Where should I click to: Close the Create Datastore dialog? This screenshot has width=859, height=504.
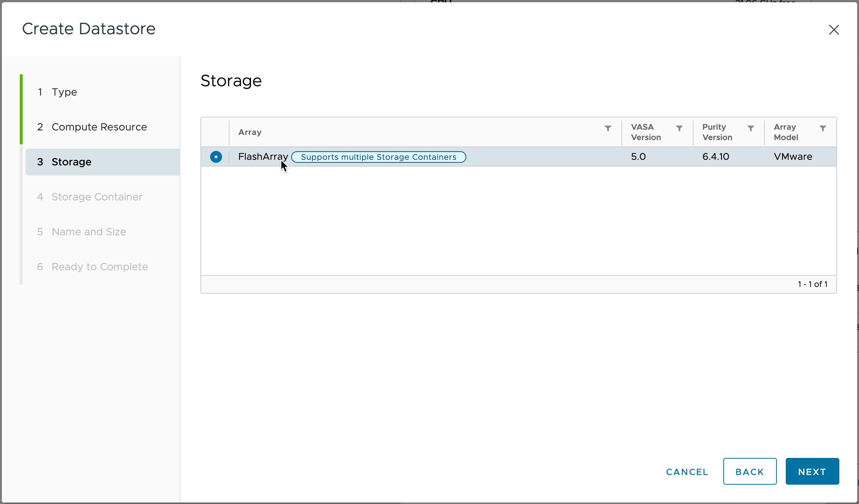[x=834, y=30]
